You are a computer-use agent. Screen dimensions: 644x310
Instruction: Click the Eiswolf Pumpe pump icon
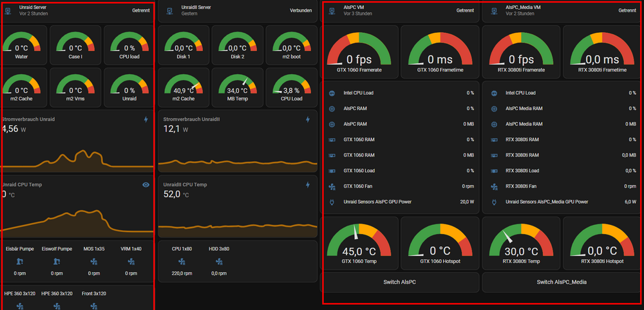(x=57, y=262)
